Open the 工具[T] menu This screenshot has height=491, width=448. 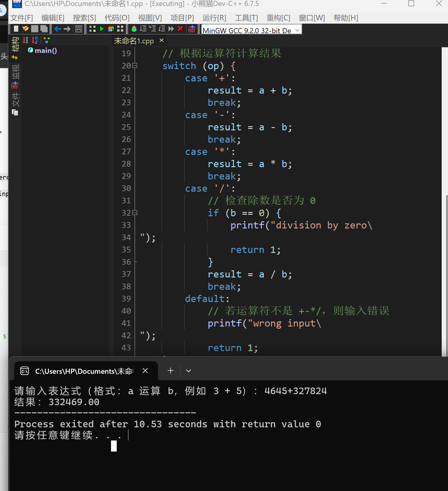coord(246,18)
